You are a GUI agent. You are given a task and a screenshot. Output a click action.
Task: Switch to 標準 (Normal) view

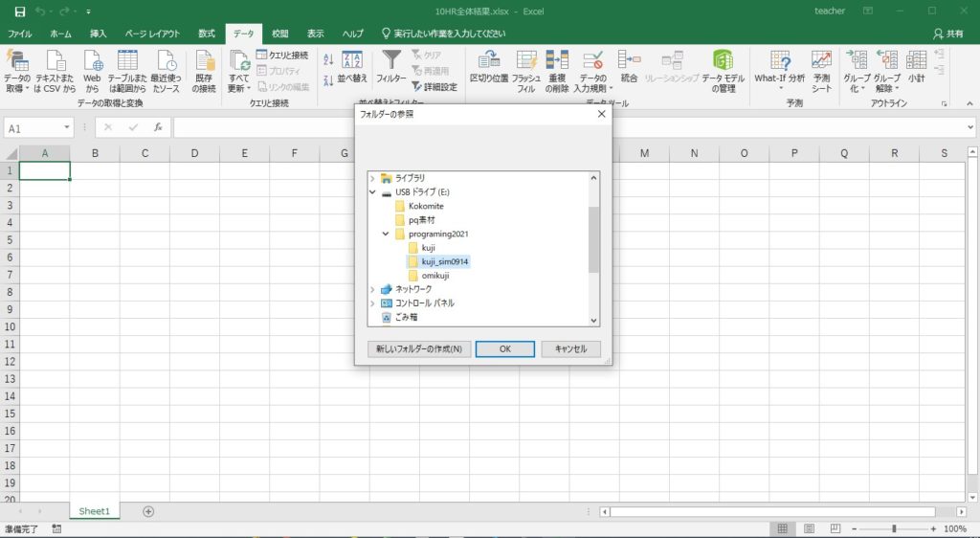782,528
